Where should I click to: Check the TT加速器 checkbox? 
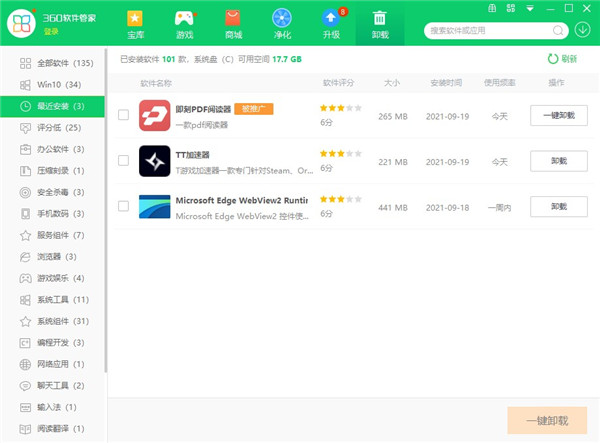click(x=123, y=160)
